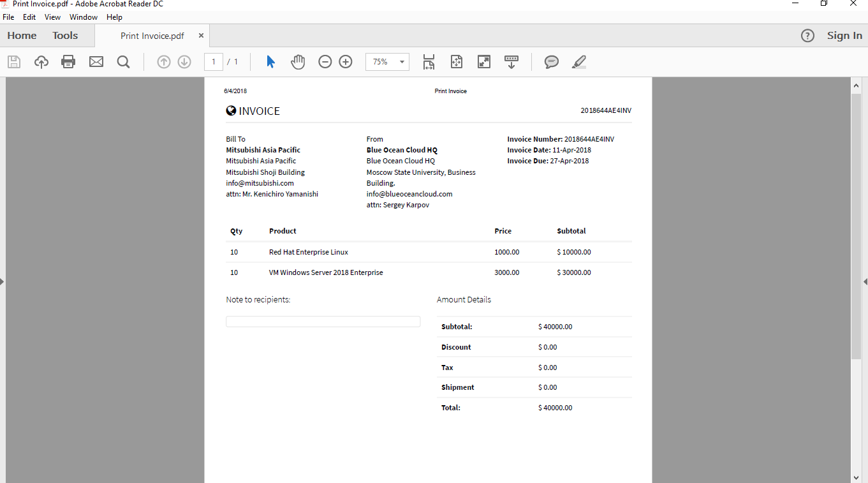This screenshot has width=868, height=483.
Task: Click the 6/4/2018 print date
Action: click(235, 91)
